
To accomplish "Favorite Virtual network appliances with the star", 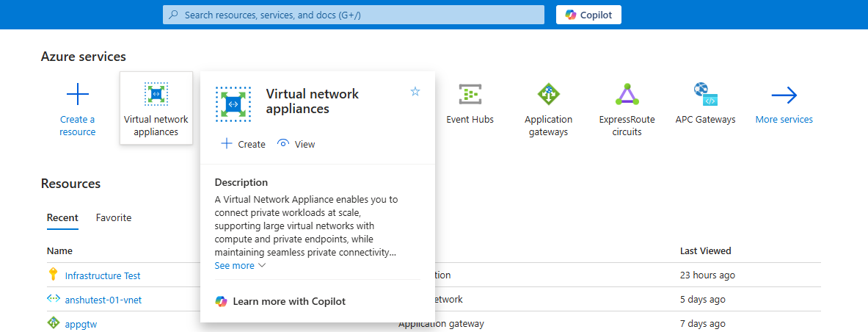I will pyautogui.click(x=415, y=92).
